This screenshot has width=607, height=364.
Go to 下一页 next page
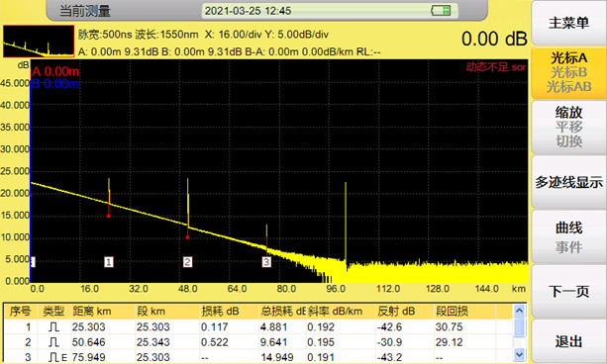coord(568,291)
